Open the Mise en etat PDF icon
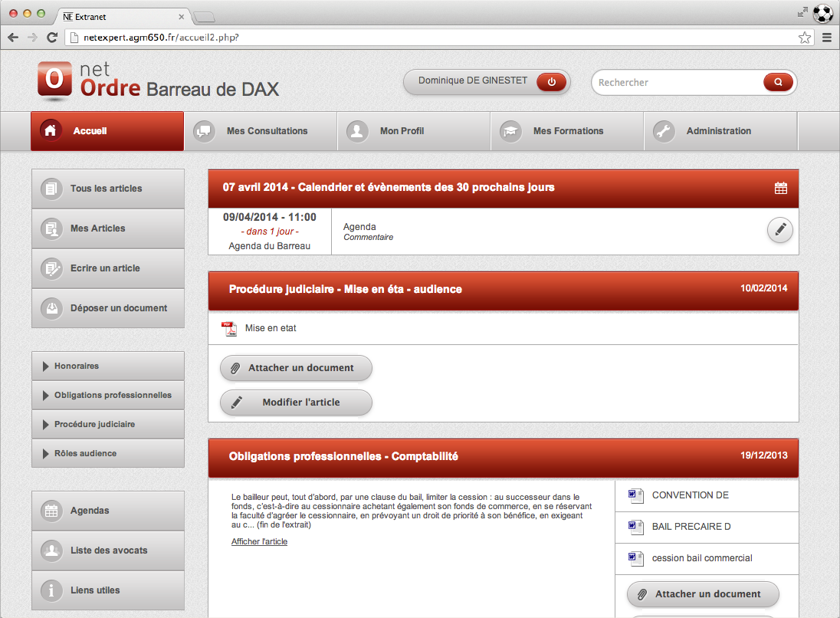The height and width of the screenshot is (618, 840). tap(228, 328)
